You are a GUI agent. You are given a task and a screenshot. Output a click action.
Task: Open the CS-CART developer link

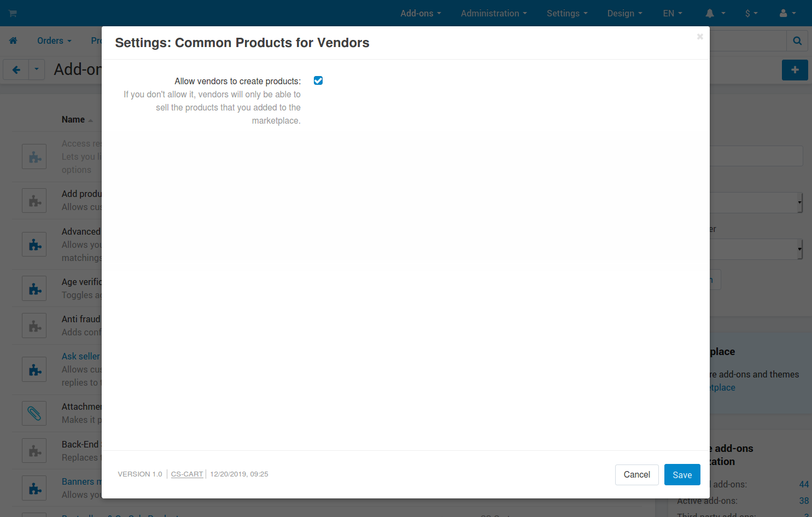click(x=187, y=474)
